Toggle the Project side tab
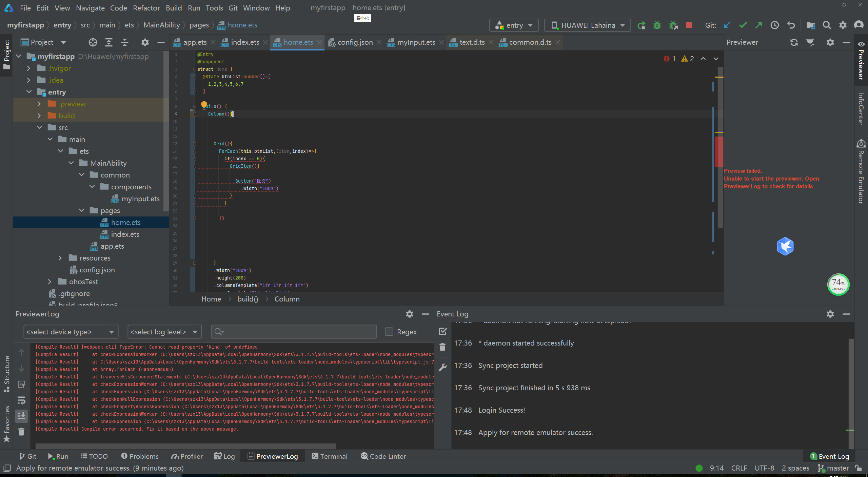The image size is (868, 477). pyautogui.click(x=6, y=55)
